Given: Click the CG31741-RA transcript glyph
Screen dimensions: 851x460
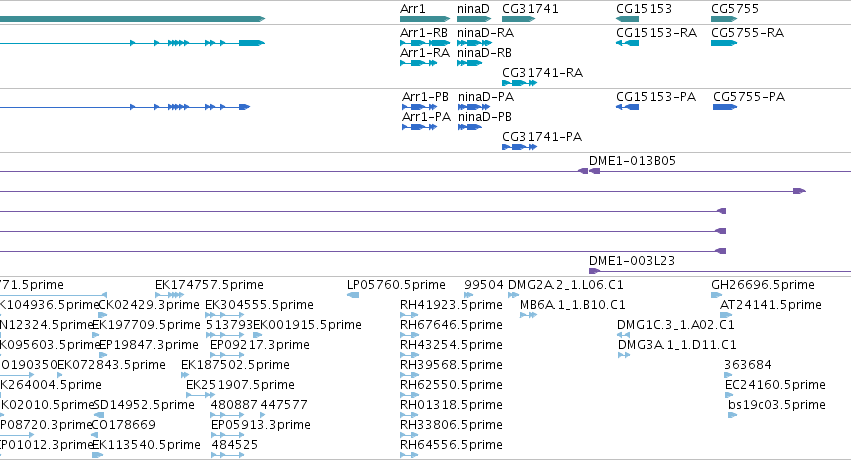Looking at the screenshot, I should click(519, 83).
